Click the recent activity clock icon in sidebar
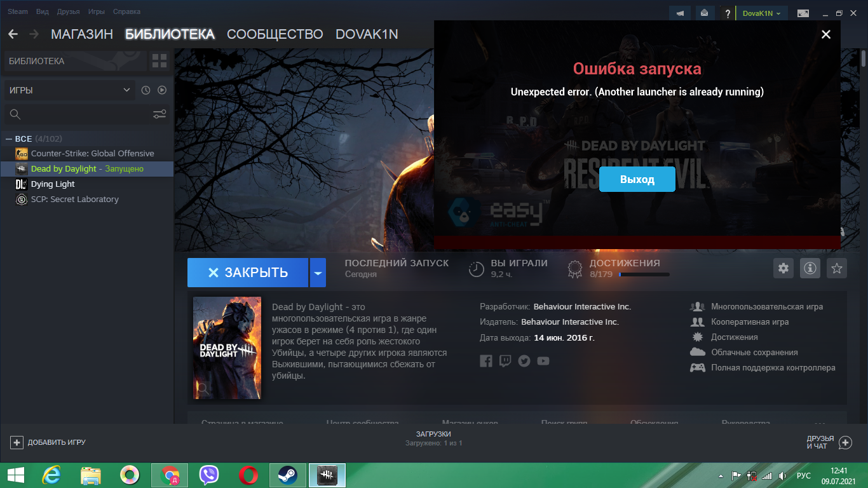 146,90
